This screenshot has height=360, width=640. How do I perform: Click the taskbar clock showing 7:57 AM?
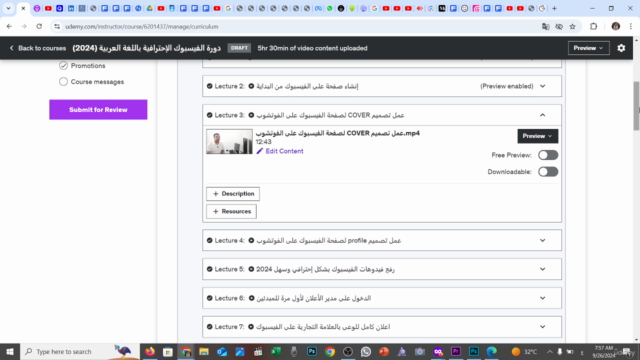coord(604,351)
